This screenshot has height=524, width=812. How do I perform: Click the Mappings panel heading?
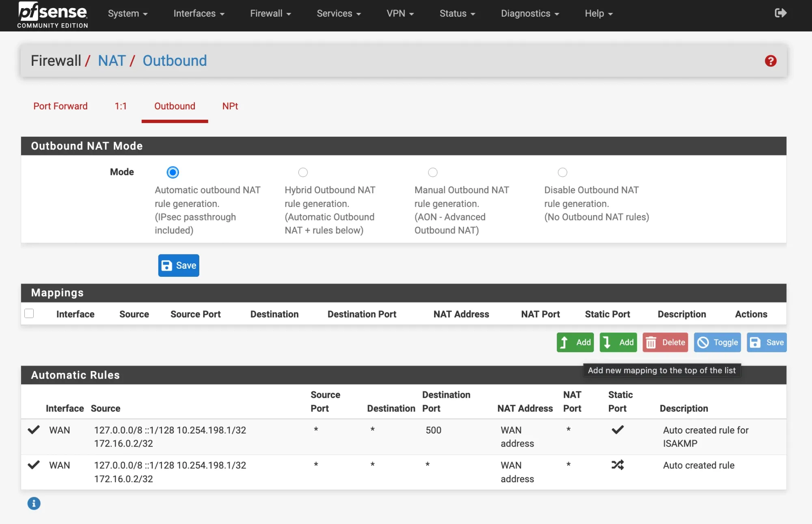(57, 293)
